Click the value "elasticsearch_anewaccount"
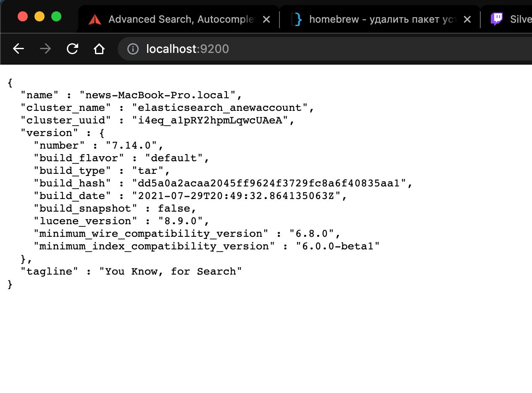Screen dimensions: 532x393 (x=220, y=107)
